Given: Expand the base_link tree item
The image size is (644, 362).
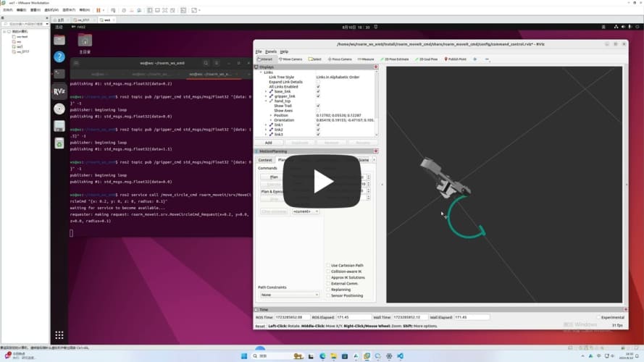Looking at the screenshot, I should tap(266, 91).
